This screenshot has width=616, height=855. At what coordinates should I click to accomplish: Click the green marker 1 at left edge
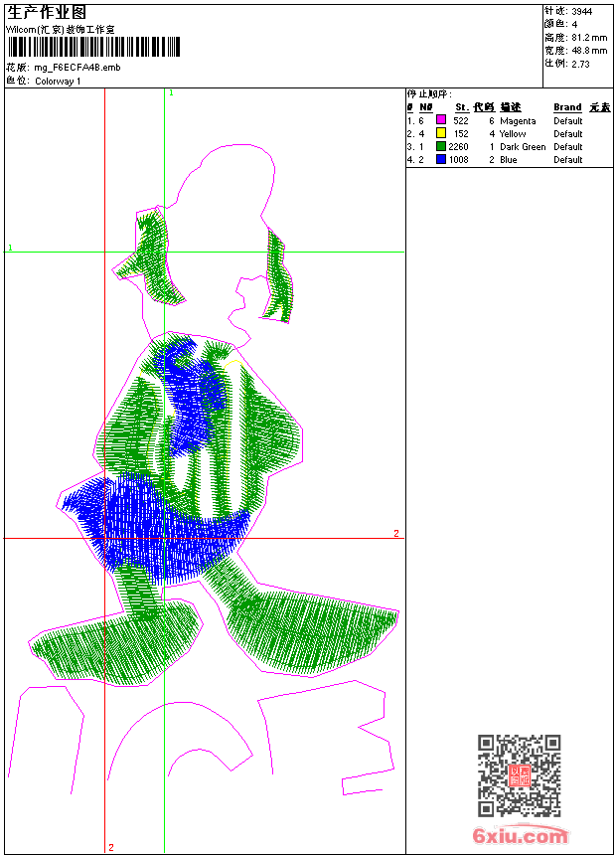[10, 248]
